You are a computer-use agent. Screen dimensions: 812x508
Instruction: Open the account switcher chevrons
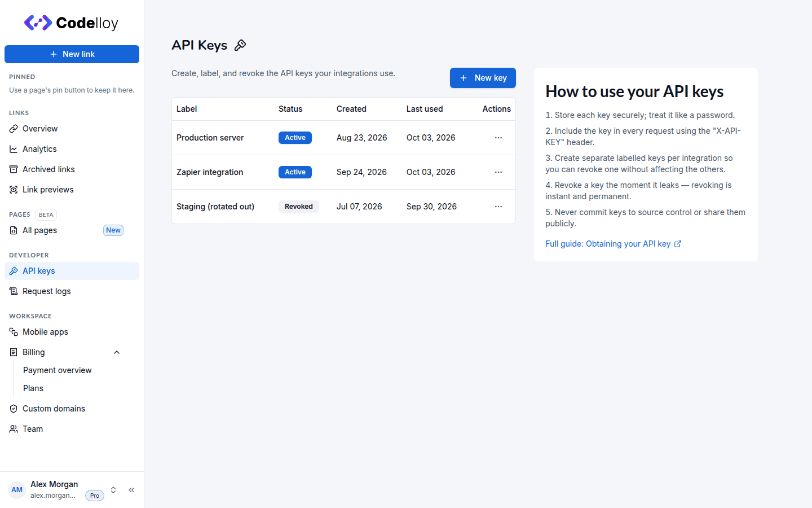pos(113,490)
